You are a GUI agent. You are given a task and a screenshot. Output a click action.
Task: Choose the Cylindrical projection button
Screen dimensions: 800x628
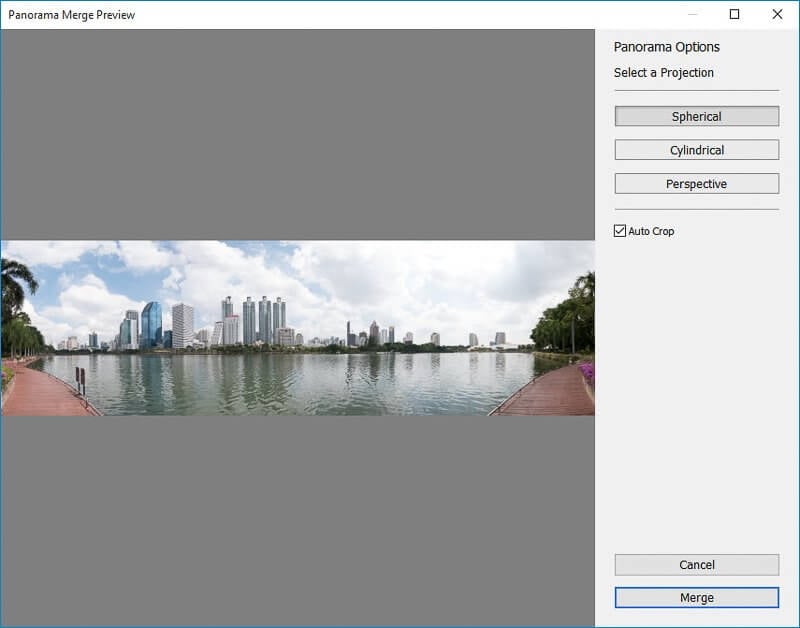click(x=696, y=150)
